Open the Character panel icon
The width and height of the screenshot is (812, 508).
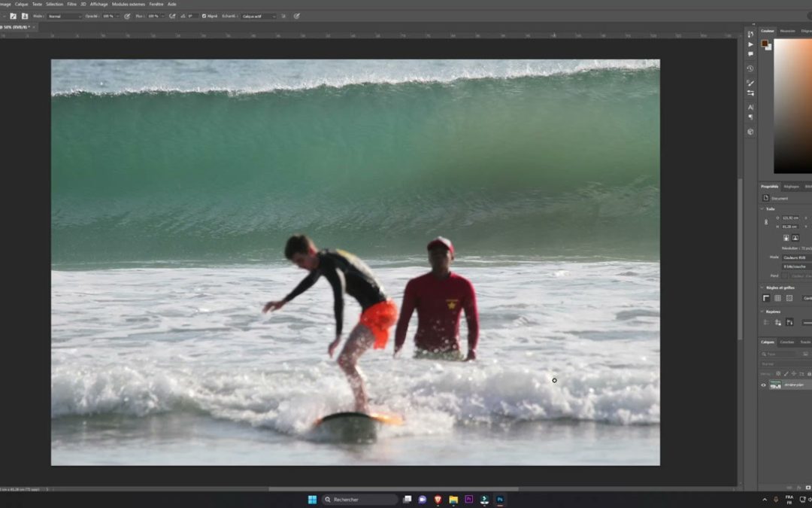coord(750,108)
